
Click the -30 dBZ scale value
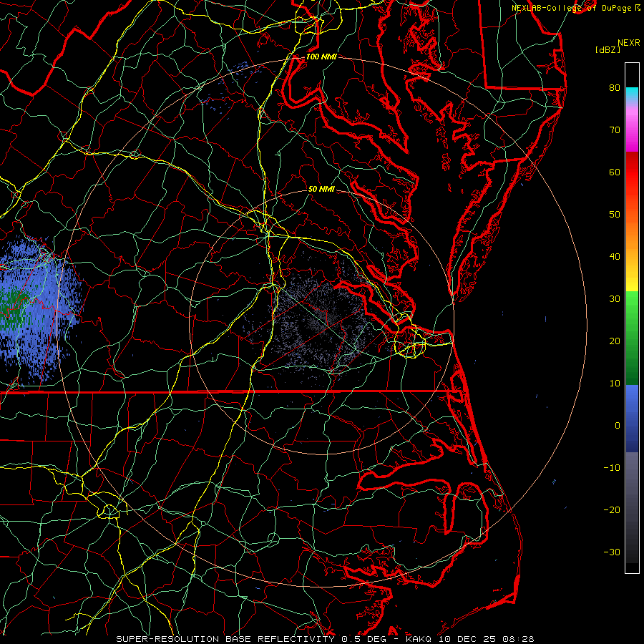[x=612, y=552]
